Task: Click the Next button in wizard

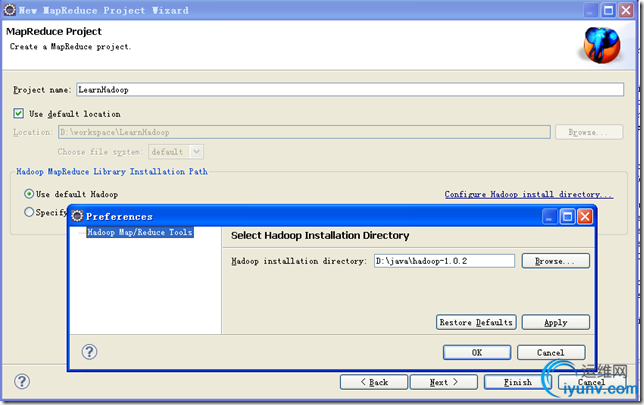Action: 444,382
